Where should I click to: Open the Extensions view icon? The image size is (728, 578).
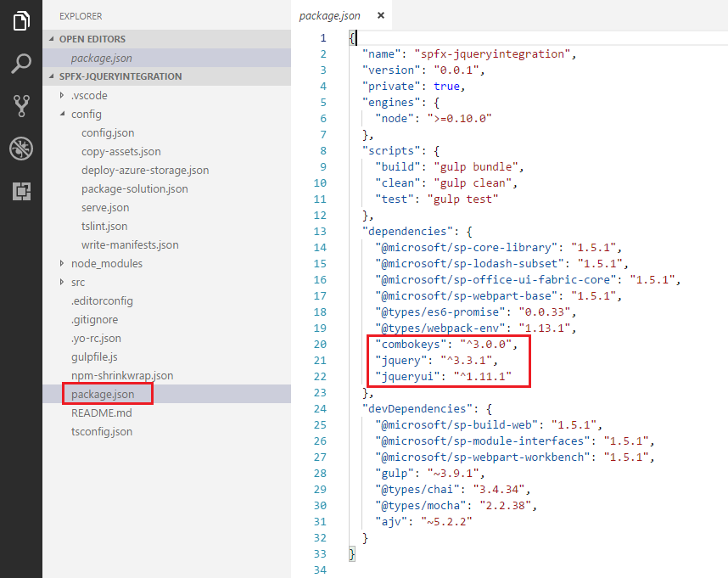(x=21, y=192)
